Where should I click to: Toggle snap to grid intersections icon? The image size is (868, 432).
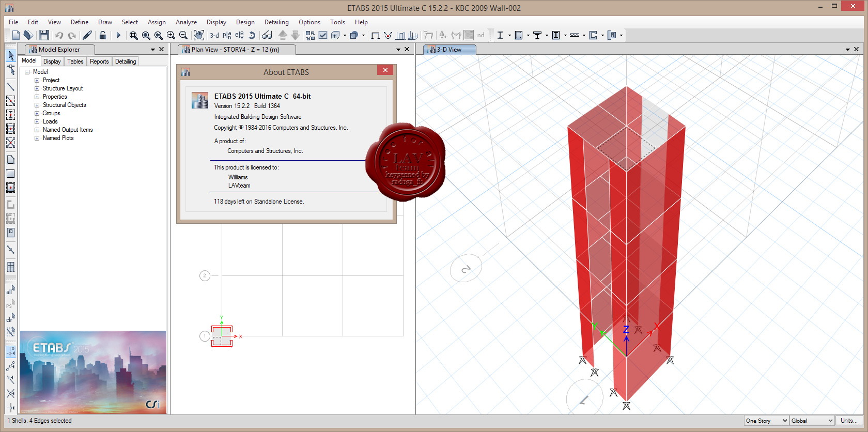(x=10, y=352)
